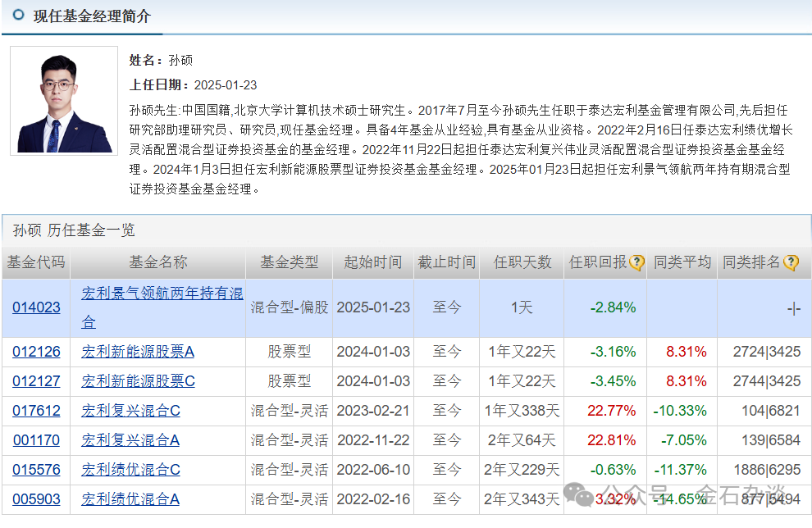Open the 宏利新能源股票C fund link
This screenshot has height=528, width=812.
click(139, 381)
